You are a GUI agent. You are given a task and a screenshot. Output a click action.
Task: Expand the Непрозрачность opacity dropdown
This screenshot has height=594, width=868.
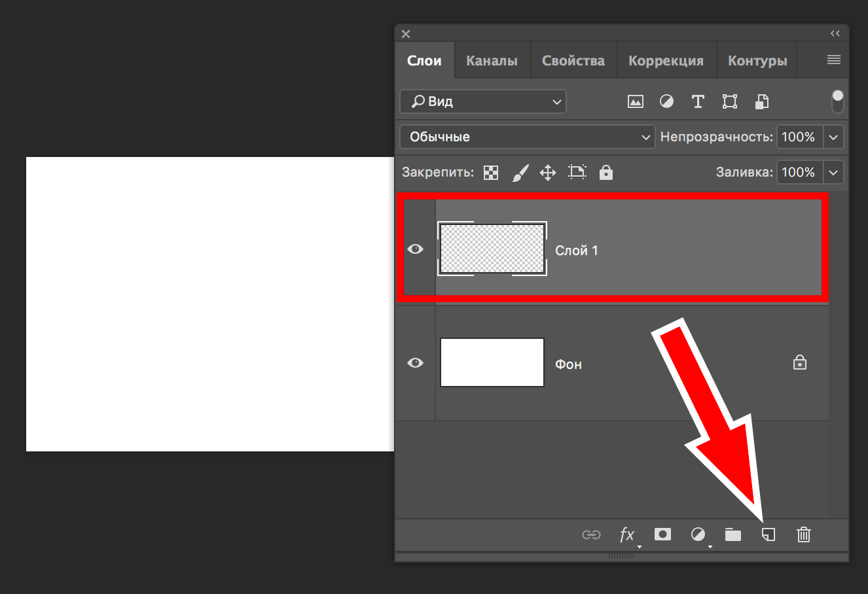(833, 137)
